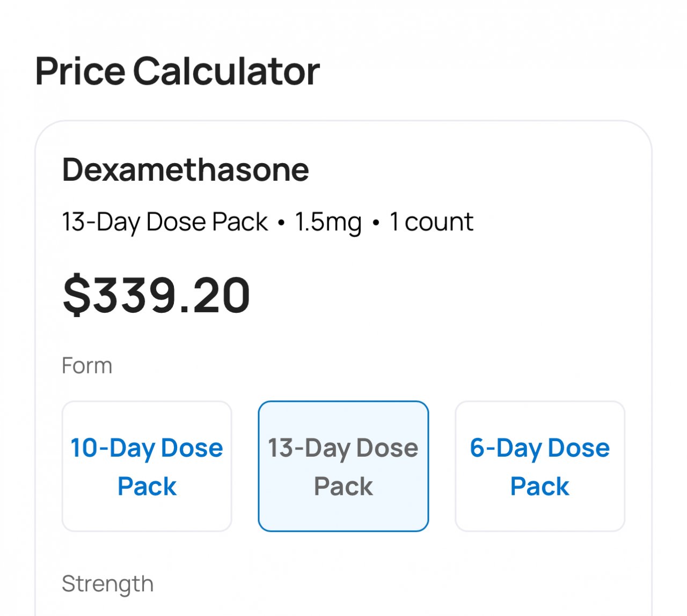
Task: Click the 1.5mg text in summary line
Action: pyautogui.click(x=328, y=222)
